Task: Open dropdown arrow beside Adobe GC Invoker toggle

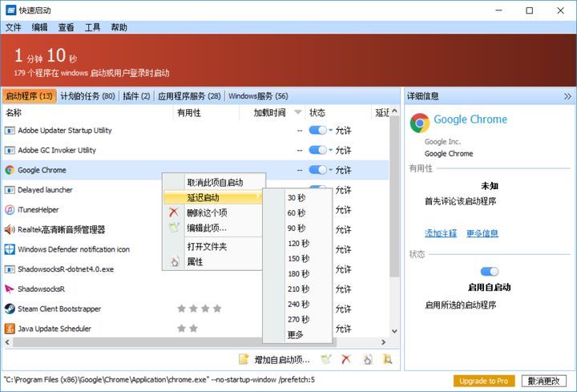Action: pyautogui.click(x=329, y=150)
